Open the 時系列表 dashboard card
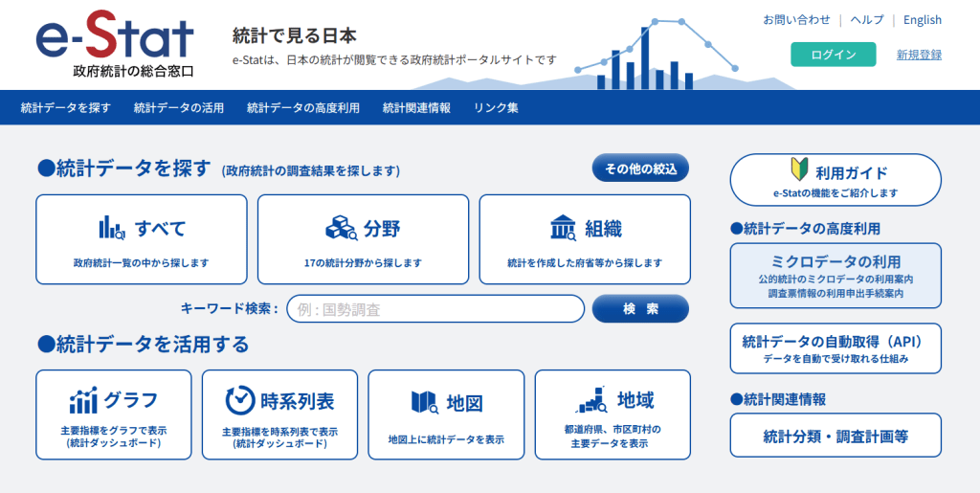 coord(280,415)
